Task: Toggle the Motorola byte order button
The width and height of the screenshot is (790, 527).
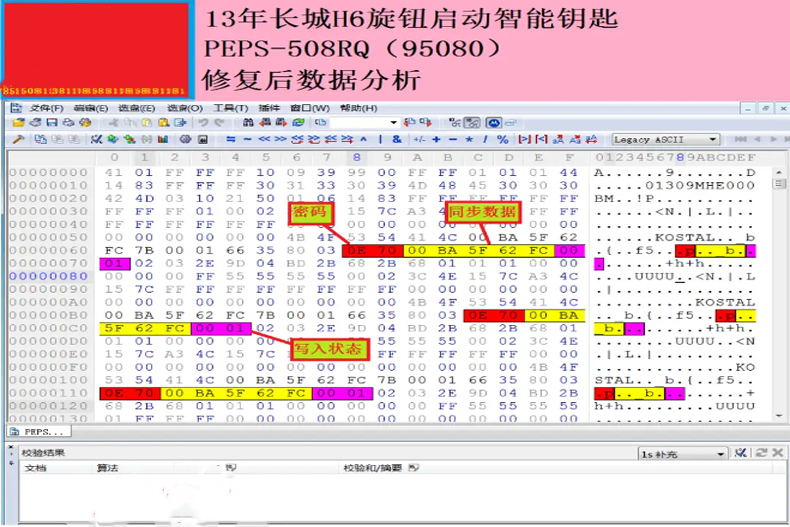Action: pos(494,123)
